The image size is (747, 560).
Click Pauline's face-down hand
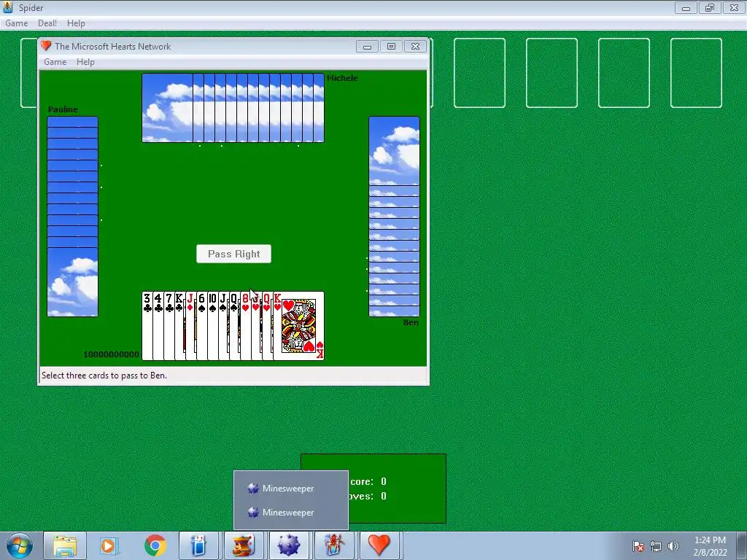72,217
